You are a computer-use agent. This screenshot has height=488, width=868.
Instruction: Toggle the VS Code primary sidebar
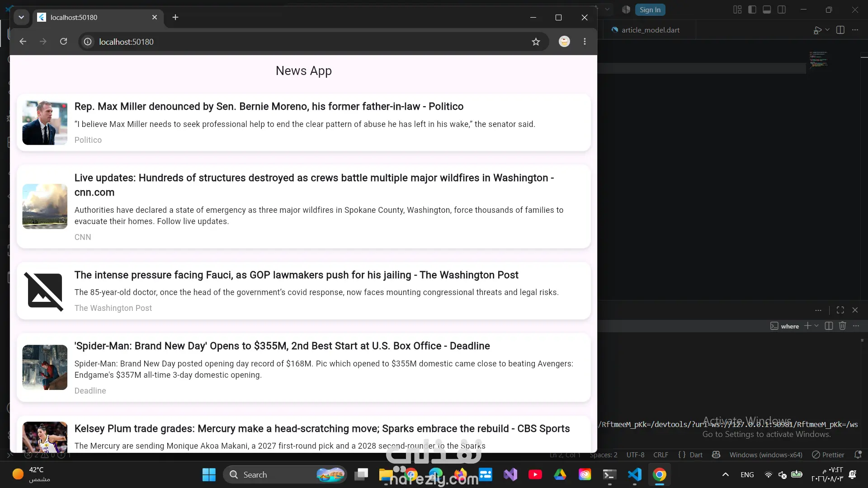coord(752,9)
